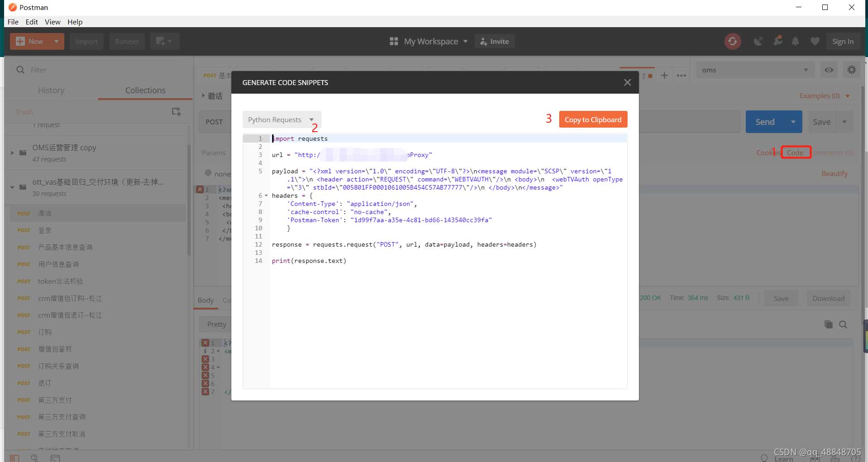Open the File menu
868x462 pixels.
(13, 22)
